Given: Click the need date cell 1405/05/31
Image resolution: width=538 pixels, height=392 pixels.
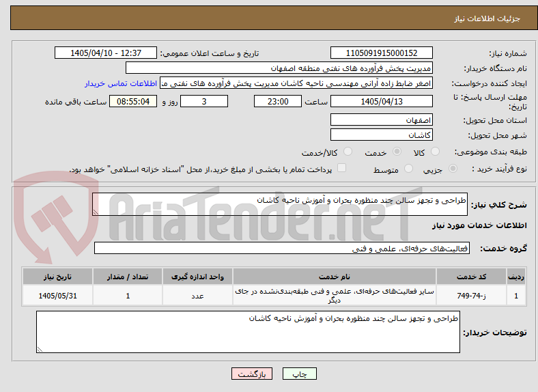Looking at the screenshot, I should point(57,296).
